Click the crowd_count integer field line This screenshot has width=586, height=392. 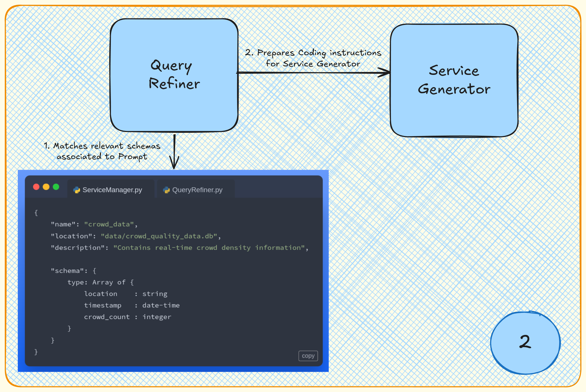point(128,317)
